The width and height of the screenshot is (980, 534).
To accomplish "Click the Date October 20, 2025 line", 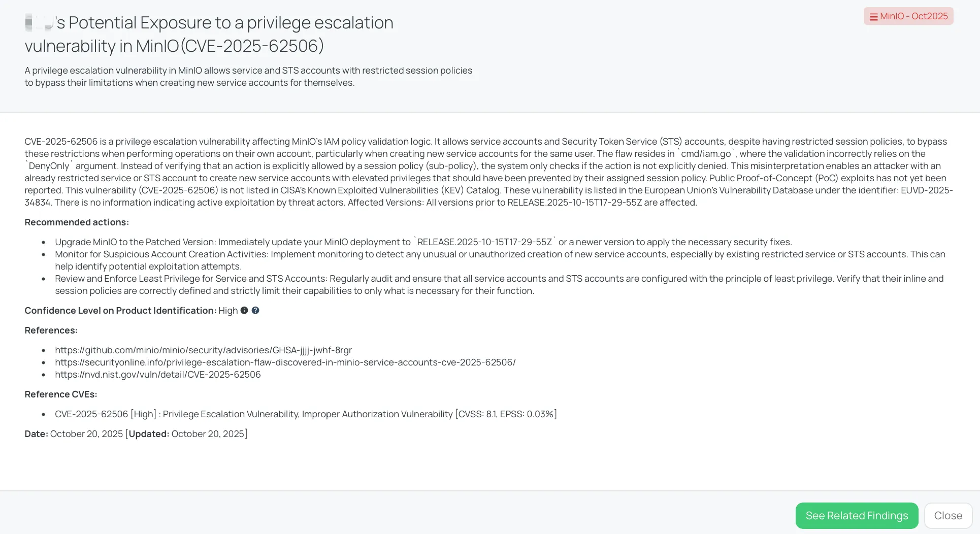I will click(136, 434).
